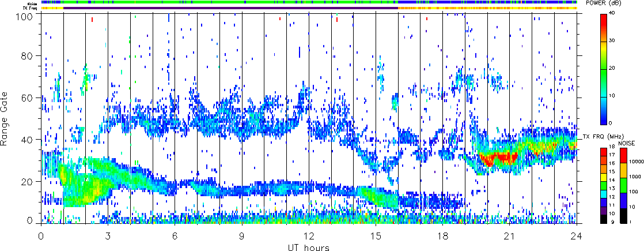644x251 pixels.
Task: Click the 13 label in TX FRQ legend
Action: click(612, 189)
